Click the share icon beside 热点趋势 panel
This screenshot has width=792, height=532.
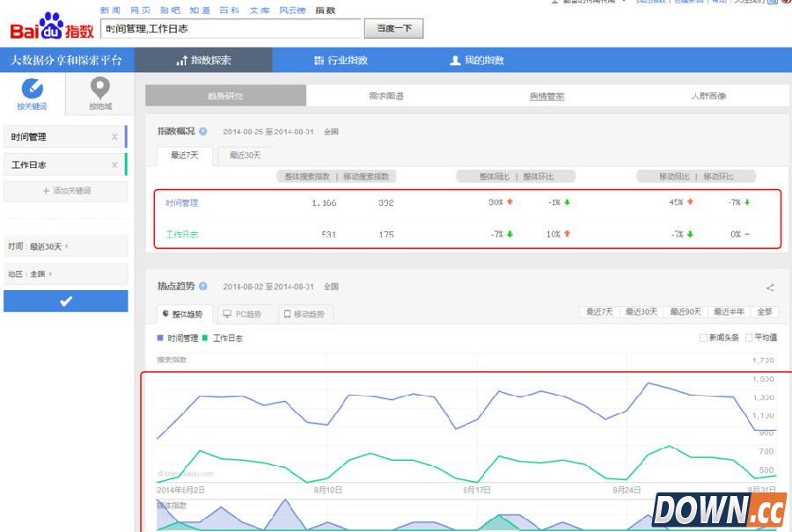pyautogui.click(x=768, y=286)
